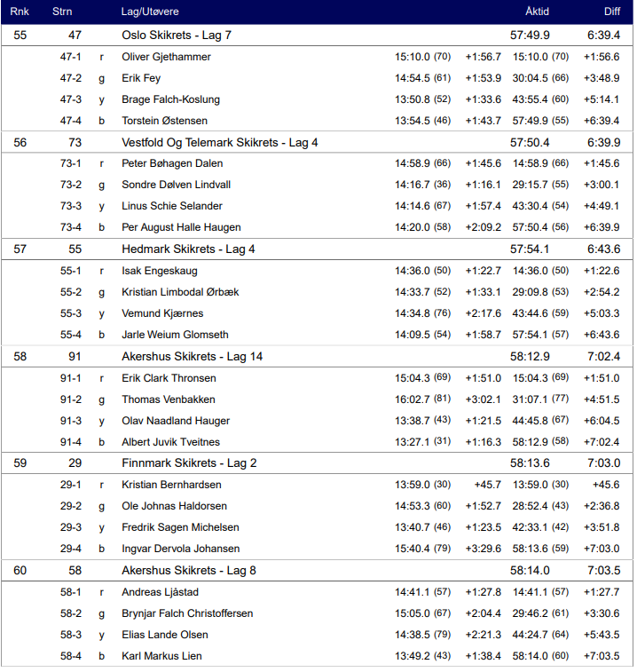Open the Oslo Skikrets - Lag 7 team row
This screenshot has height=672, width=637.
176,36
